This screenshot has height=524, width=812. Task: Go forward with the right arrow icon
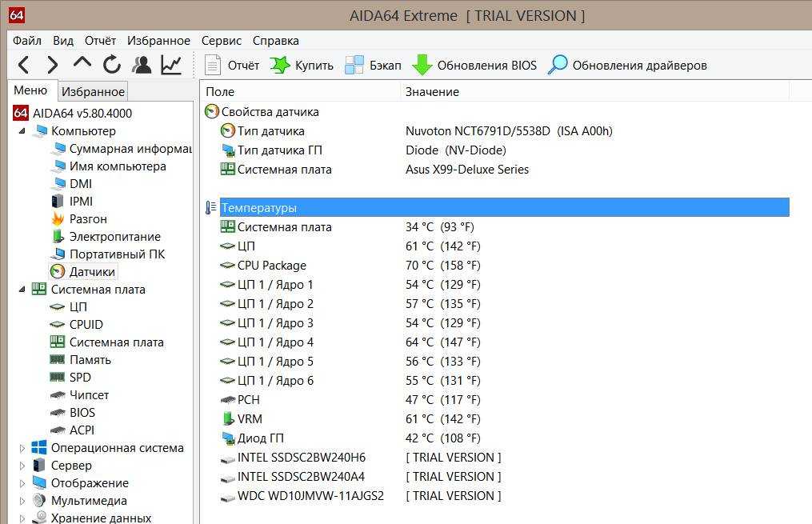pyautogui.click(x=52, y=66)
